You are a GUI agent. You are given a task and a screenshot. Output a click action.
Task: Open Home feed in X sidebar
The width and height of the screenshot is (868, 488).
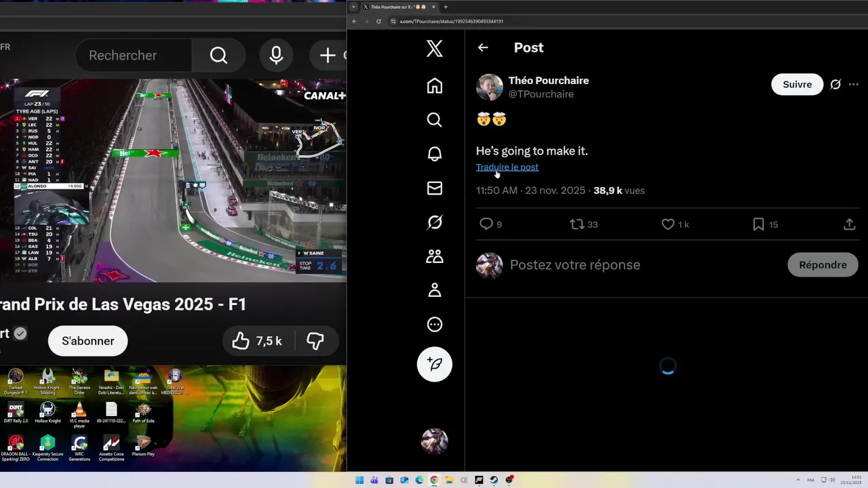click(x=435, y=85)
